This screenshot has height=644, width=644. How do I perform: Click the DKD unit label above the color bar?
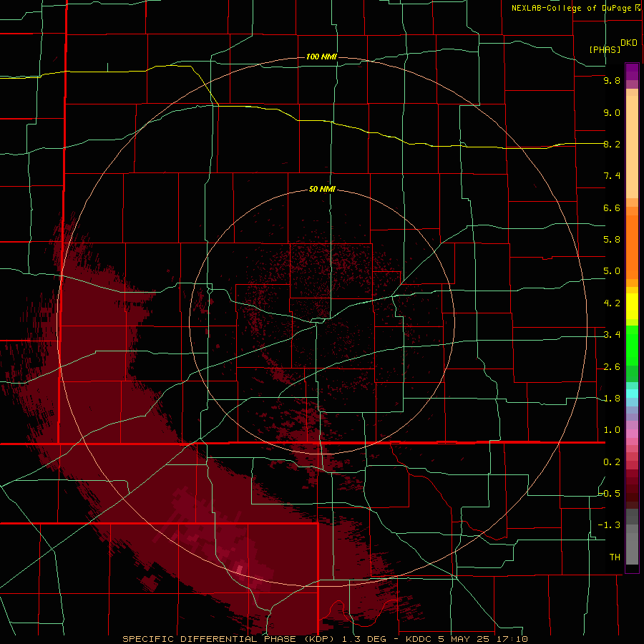(629, 43)
